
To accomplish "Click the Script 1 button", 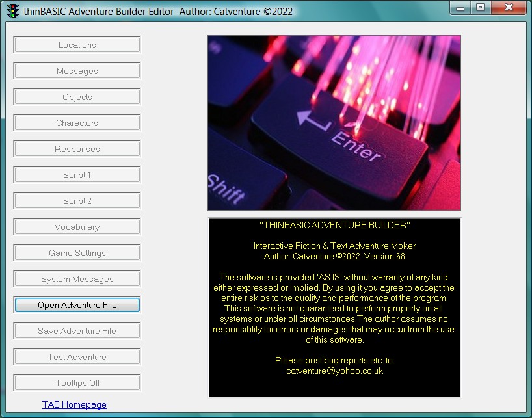I will 77,175.
